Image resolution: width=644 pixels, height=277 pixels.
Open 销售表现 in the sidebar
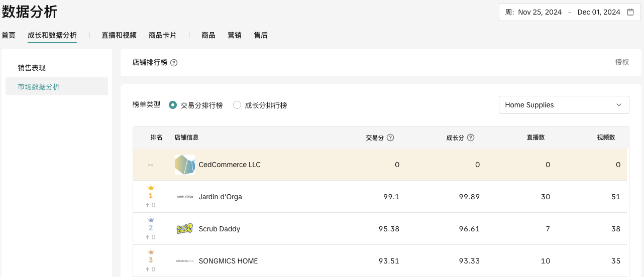32,68
